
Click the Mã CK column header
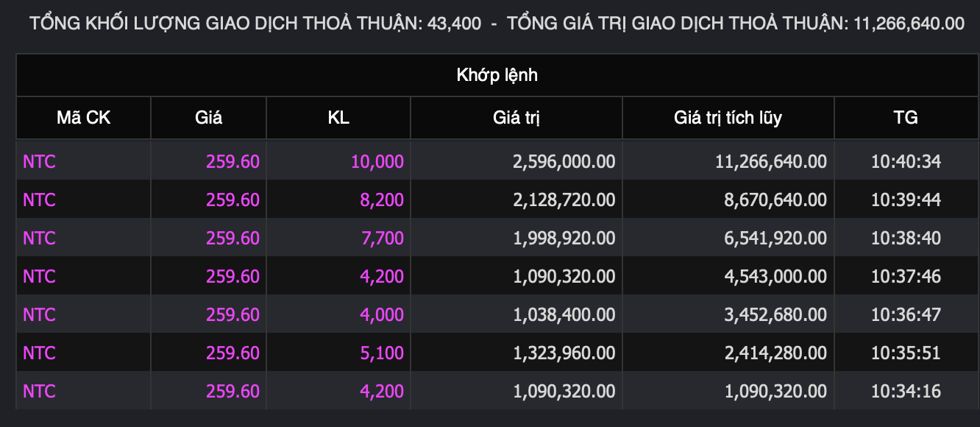coord(84,118)
